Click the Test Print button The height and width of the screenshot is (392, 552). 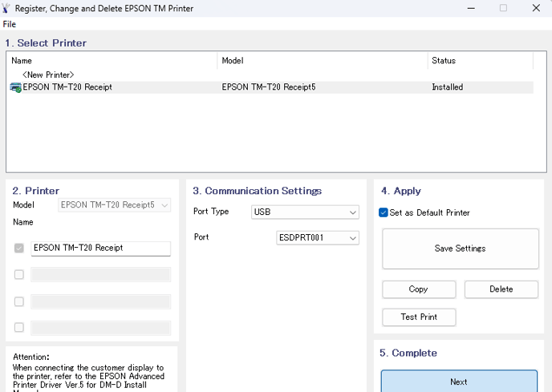pyautogui.click(x=419, y=317)
